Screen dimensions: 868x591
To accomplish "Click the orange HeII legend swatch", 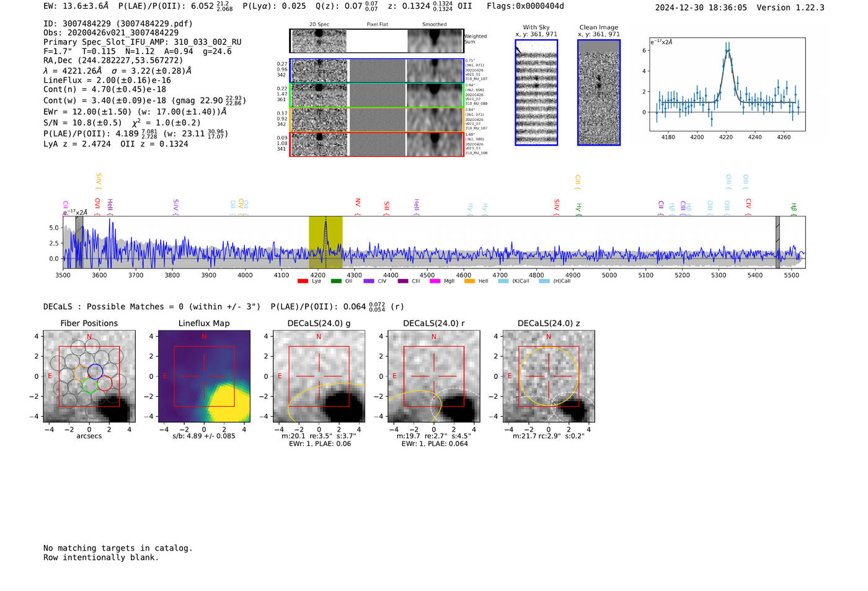I will [x=469, y=281].
